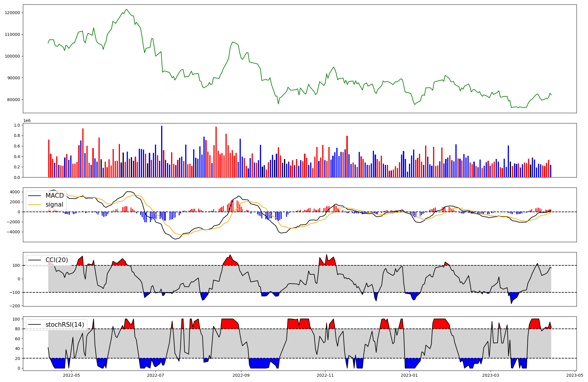Click the 2022-05 x-axis date label
Viewport: 588px width, 382px height.
click(x=71, y=375)
